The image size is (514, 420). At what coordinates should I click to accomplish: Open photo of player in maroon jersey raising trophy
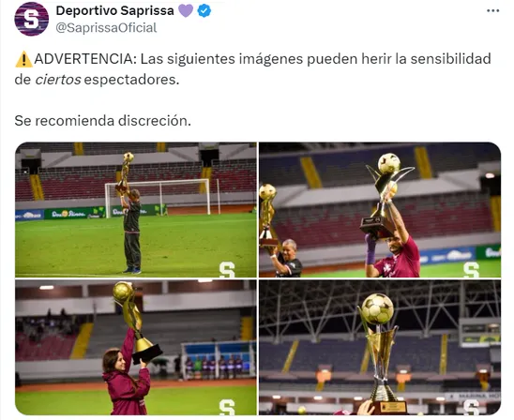(x=380, y=210)
